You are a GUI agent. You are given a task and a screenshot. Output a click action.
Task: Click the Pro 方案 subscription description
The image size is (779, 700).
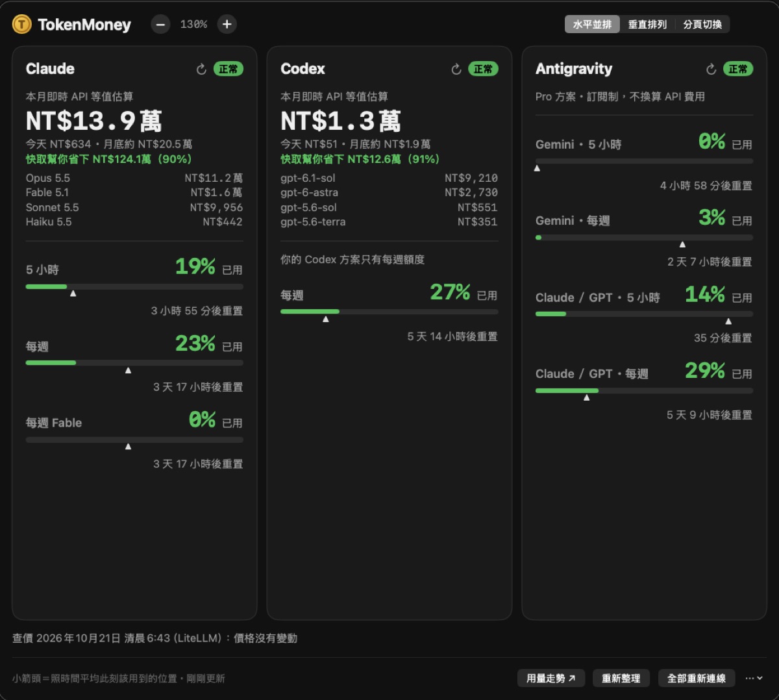pos(620,97)
